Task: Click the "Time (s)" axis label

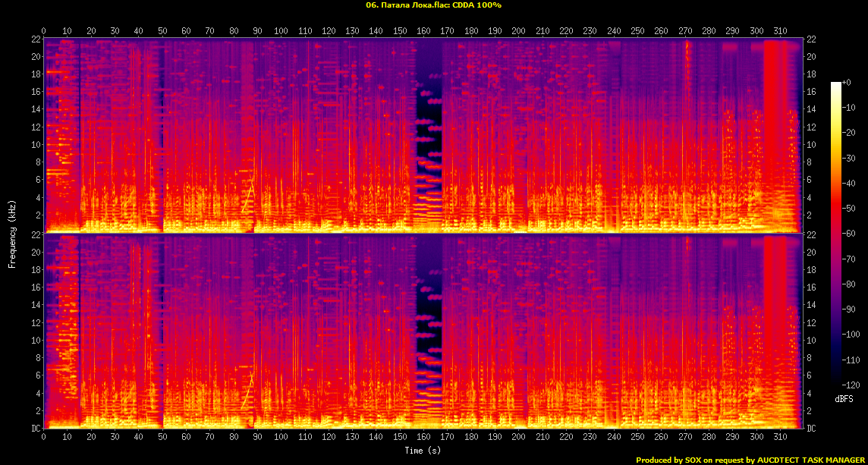Action: (423, 450)
